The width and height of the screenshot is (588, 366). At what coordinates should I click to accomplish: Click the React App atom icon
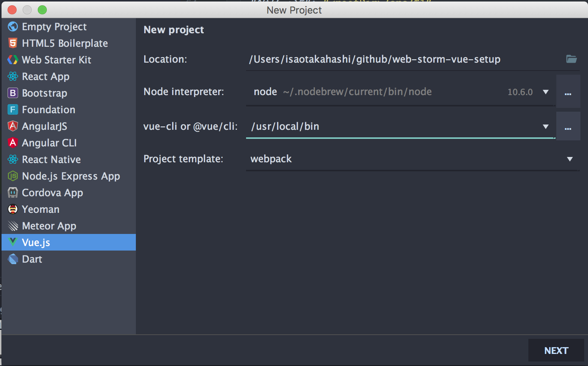pyautogui.click(x=13, y=77)
